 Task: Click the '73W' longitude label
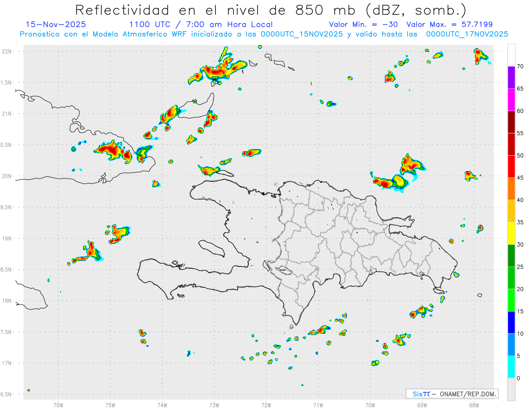(x=214, y=405)
